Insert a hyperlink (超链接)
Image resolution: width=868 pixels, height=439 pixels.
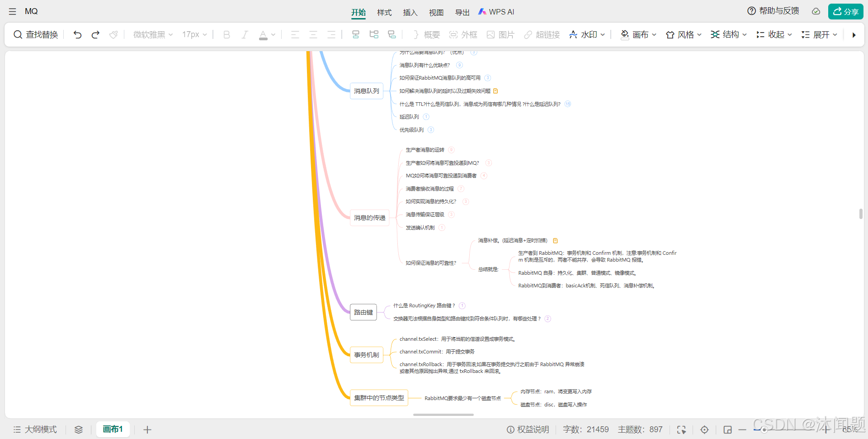pos(542,34)
